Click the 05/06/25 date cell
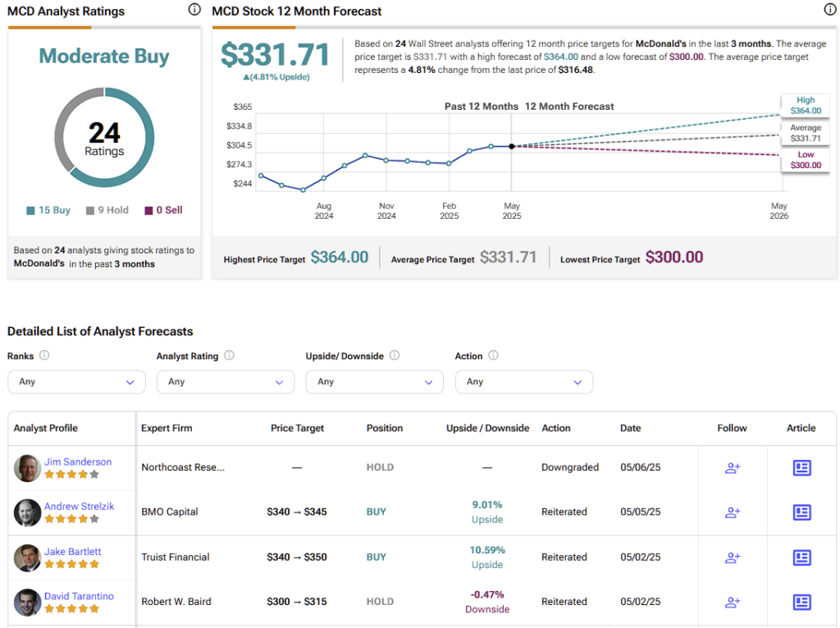Screen dimensions: 840x628 pos(640,467)
